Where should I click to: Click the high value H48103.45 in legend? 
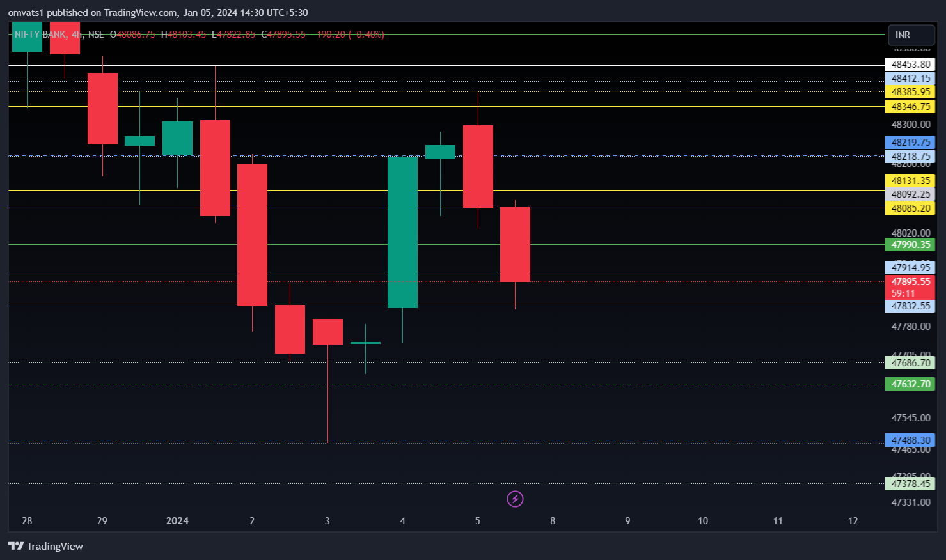click(183, 35)
